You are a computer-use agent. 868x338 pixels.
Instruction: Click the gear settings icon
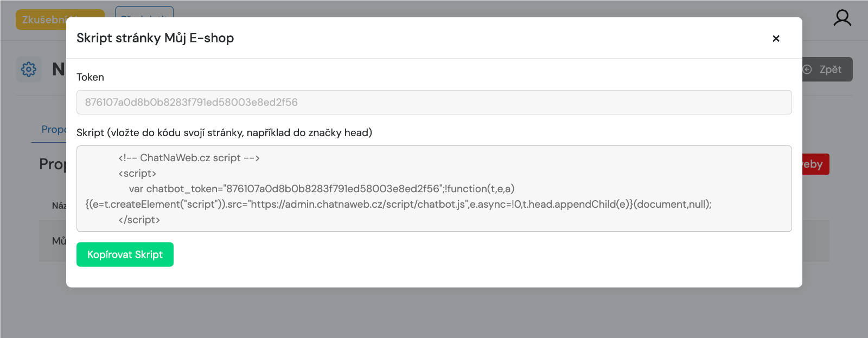pyautogui.click(x=29, y=69)
